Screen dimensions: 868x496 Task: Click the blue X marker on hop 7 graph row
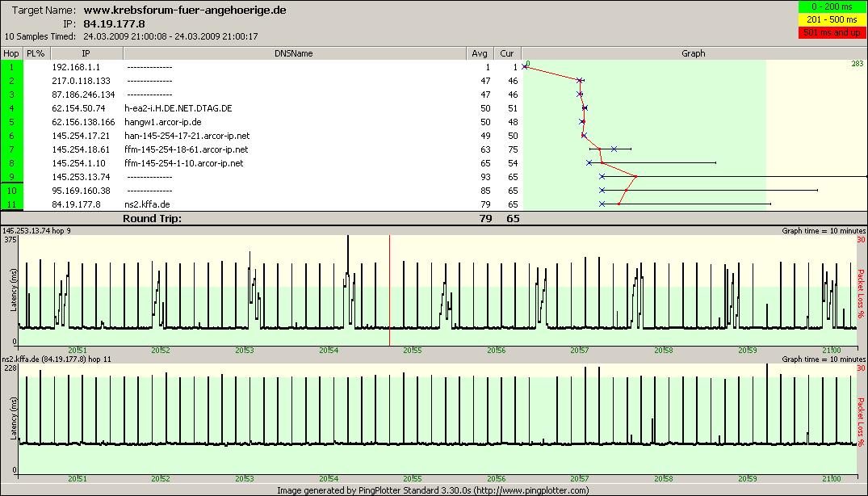tap(614, 149)
